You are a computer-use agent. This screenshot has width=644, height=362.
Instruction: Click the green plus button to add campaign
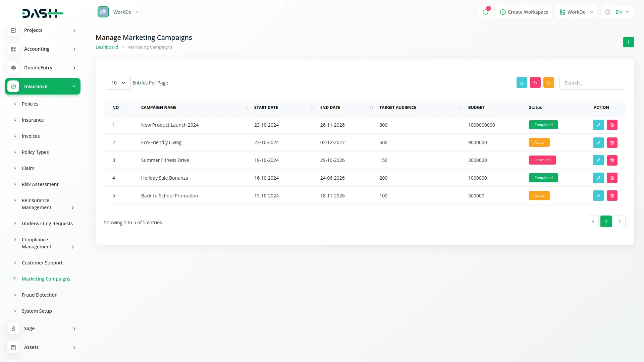pos(628,42)
